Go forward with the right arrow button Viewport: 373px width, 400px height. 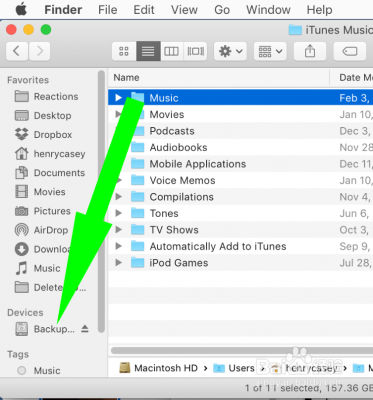point(39,51)
